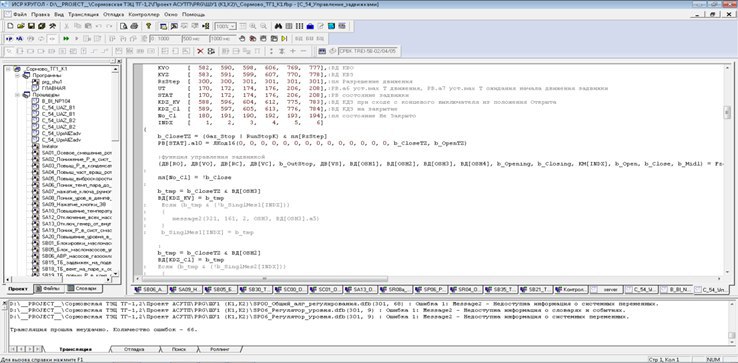Open the 100% zoom dropdown
Viewport: 738px width, 363px height.
tap(225, 26)
